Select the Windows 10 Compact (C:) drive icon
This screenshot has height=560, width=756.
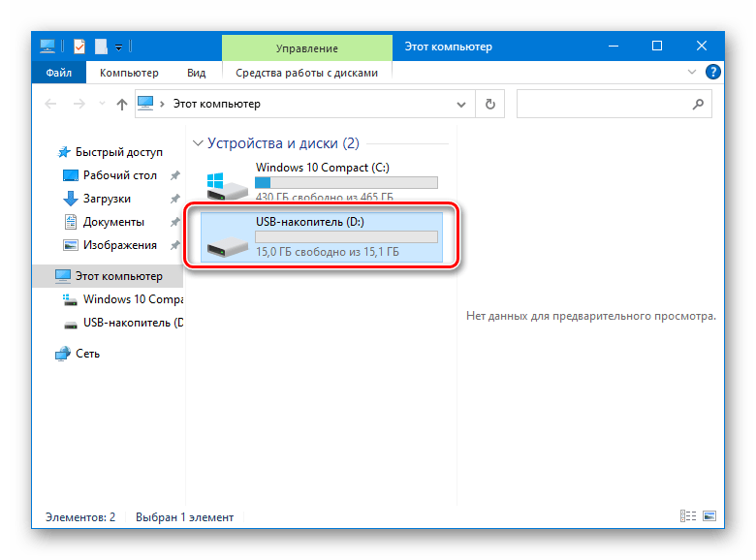pyautogui.click(x=228, y=182)
